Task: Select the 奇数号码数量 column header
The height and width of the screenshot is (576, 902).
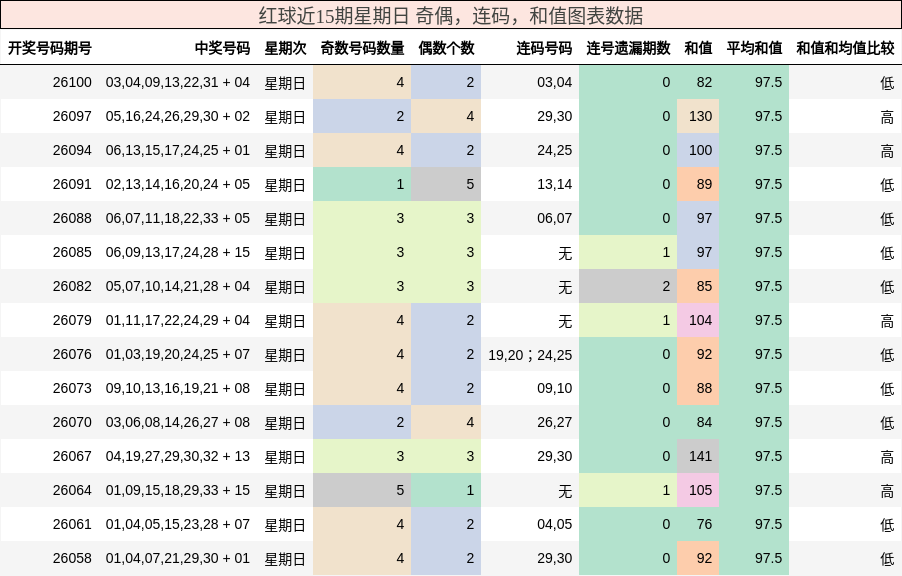Action: pyautogui.click(x=362, y=48)
